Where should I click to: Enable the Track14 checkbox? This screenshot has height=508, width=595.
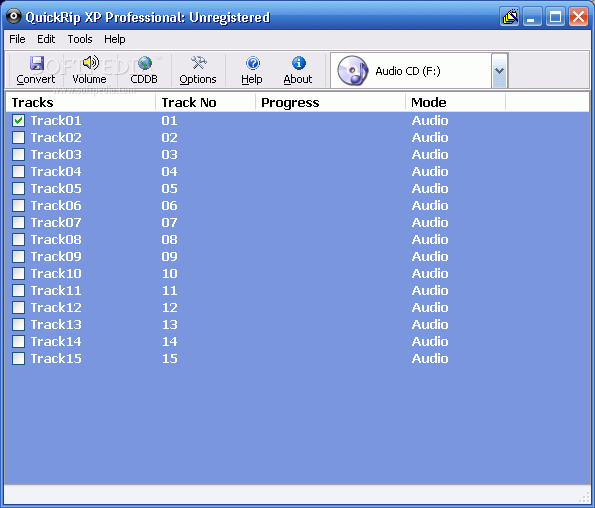(18, 341)
